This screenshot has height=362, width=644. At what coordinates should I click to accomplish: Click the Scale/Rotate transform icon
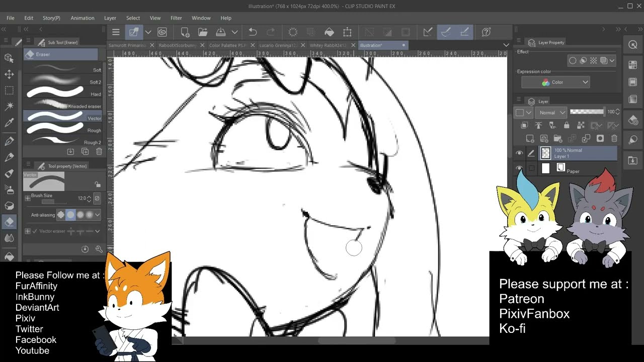point(347,32)
